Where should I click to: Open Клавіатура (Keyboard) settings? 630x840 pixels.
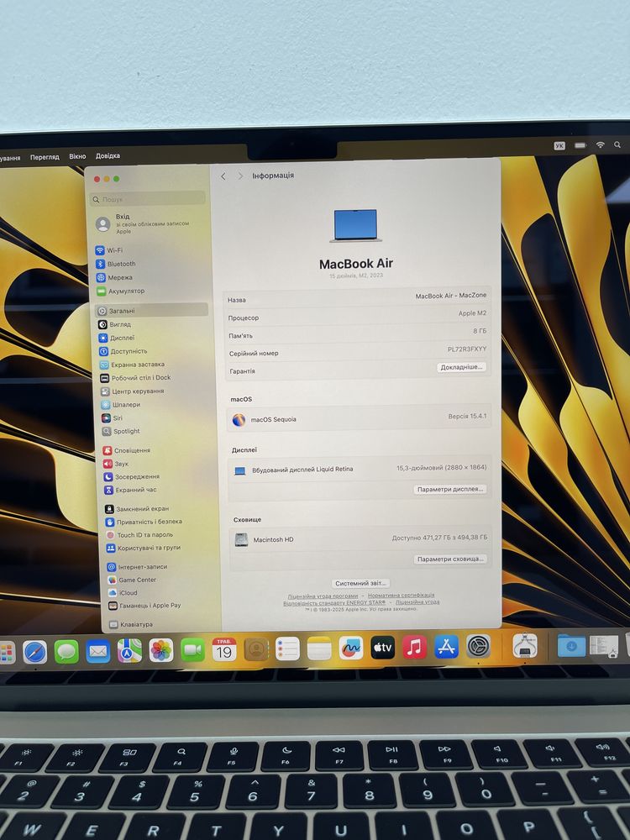coord(131,624)
